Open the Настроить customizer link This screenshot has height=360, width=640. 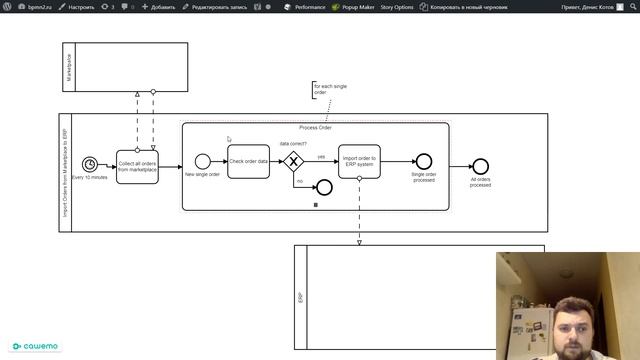76,7
